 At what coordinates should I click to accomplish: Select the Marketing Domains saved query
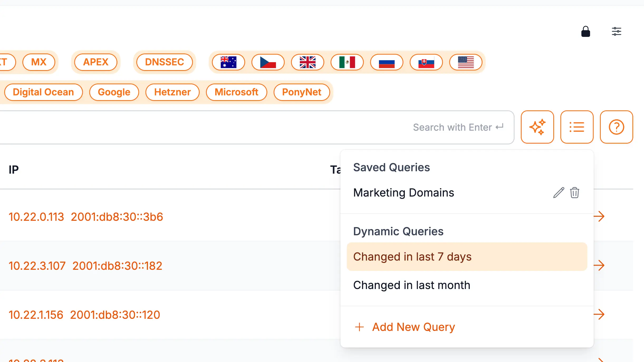tap(403, 193)
